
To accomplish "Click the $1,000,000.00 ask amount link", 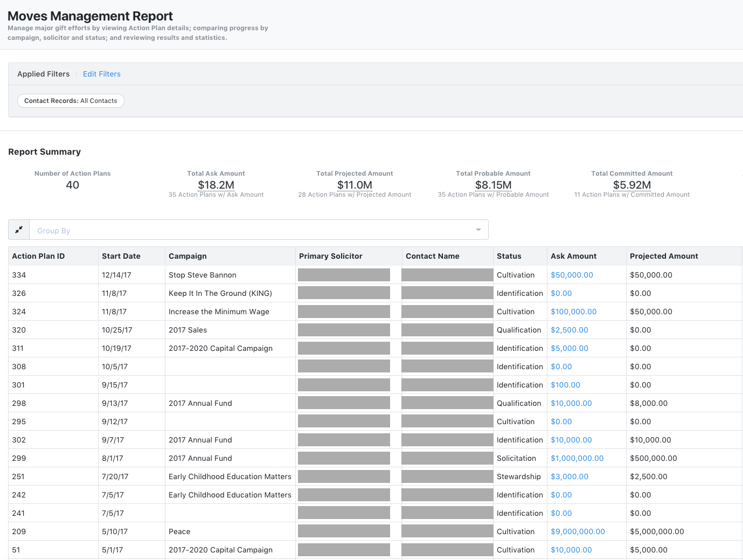I will pos(577,458).
